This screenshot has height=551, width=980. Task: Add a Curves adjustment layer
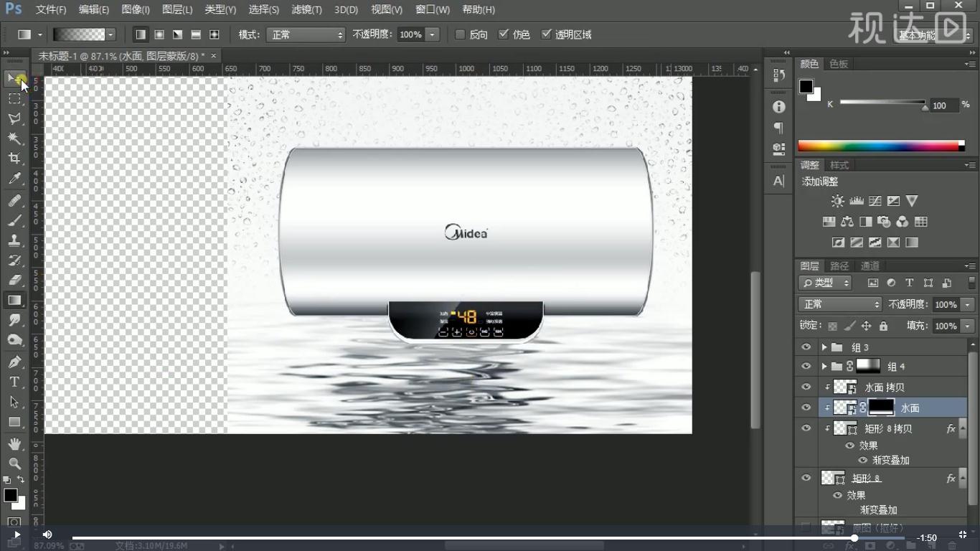click(x=875, y=201)
